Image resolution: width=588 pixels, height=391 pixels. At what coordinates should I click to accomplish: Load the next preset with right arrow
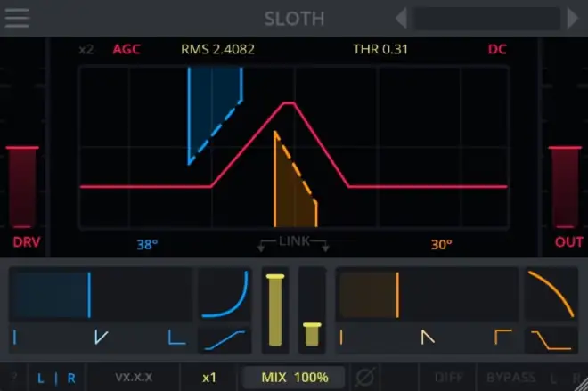tap(572, 18)
